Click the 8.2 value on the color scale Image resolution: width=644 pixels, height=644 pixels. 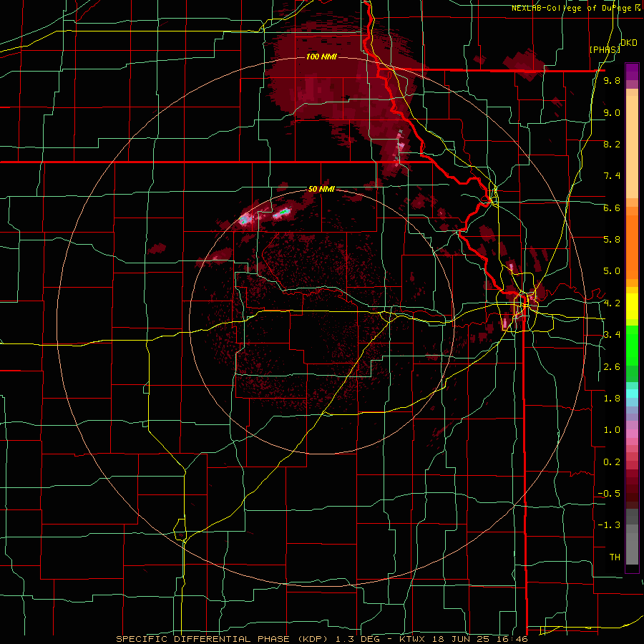(612, 144)
